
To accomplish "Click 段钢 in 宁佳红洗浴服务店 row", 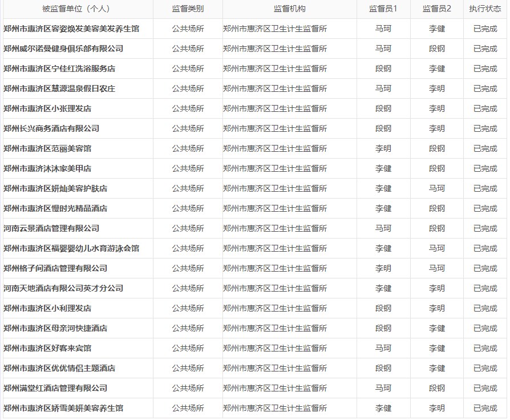I will tap(383, 68).
